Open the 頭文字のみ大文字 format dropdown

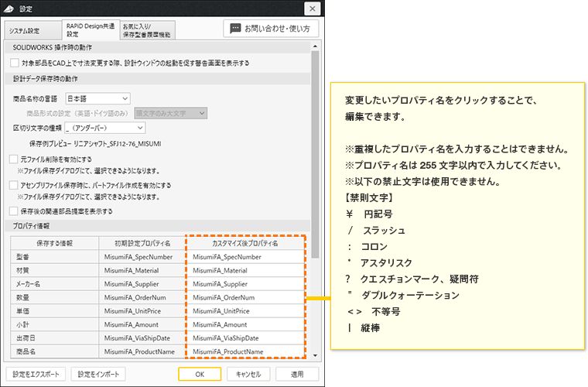(x=170, y=113)
